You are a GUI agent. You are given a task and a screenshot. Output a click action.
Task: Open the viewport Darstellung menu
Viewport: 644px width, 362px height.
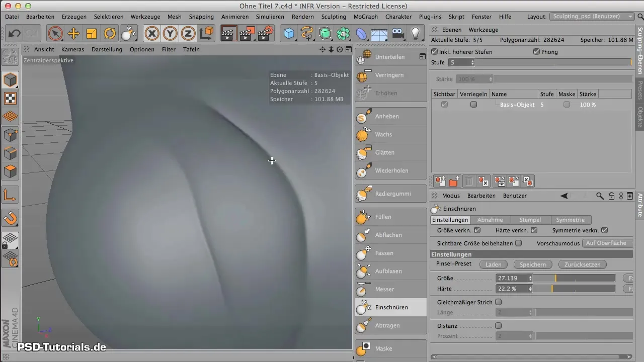coord(107,49)
